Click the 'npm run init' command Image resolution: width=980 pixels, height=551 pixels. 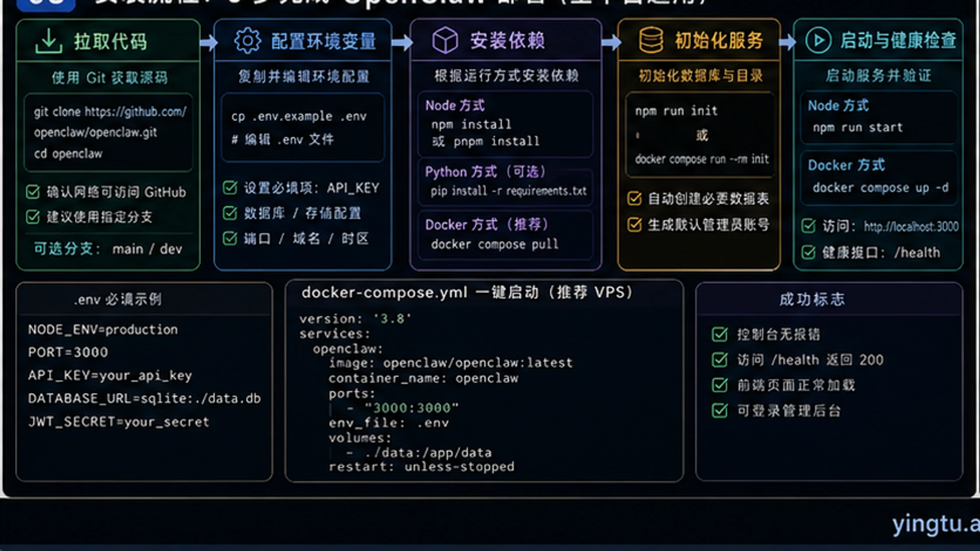(x=676, y=111)
